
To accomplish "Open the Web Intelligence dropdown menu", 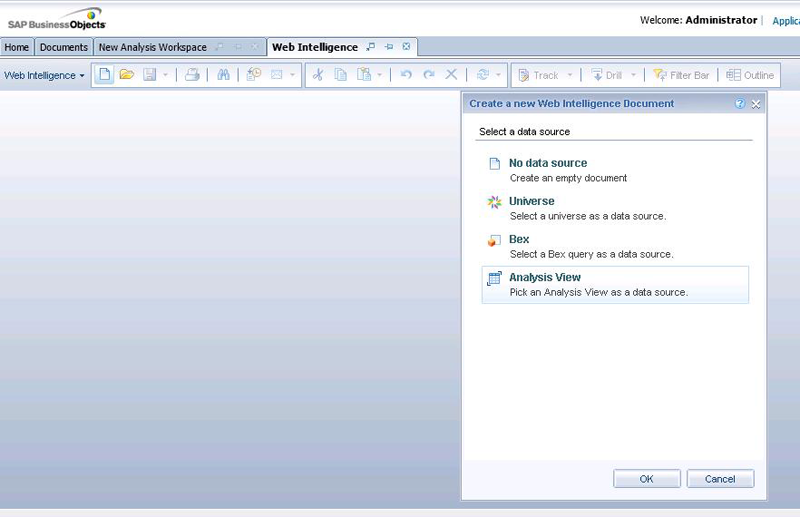I will point(44,76).
